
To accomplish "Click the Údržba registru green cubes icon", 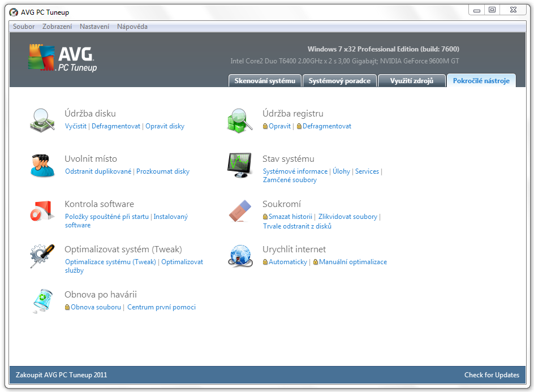I will click(x=240, y=120).
